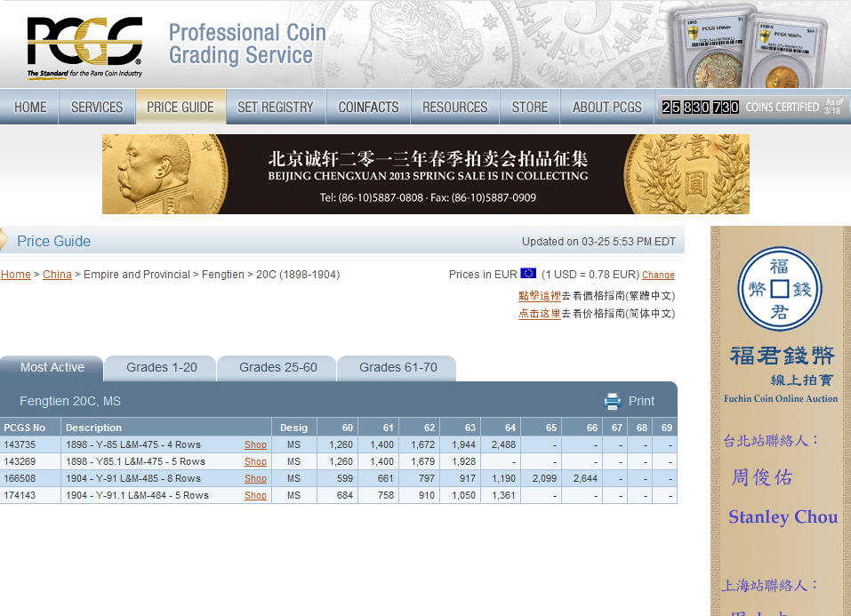Screen dimensions: 851x616
Task: Click the Beijing Chengxuan auction banner
Action: point(425,174)
